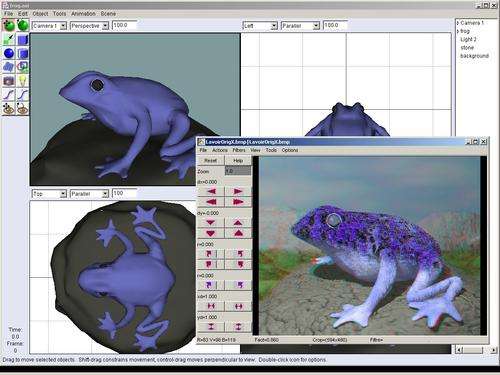Screen dimensions: 500x375
Task: Select frog in object list
Action: coord(465,31)
